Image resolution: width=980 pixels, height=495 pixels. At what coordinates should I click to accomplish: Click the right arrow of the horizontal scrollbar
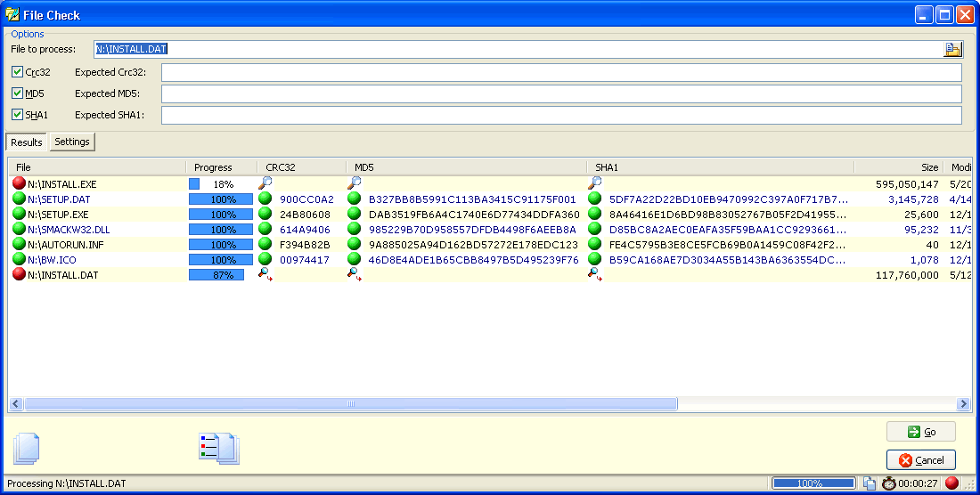coord(963,404)
